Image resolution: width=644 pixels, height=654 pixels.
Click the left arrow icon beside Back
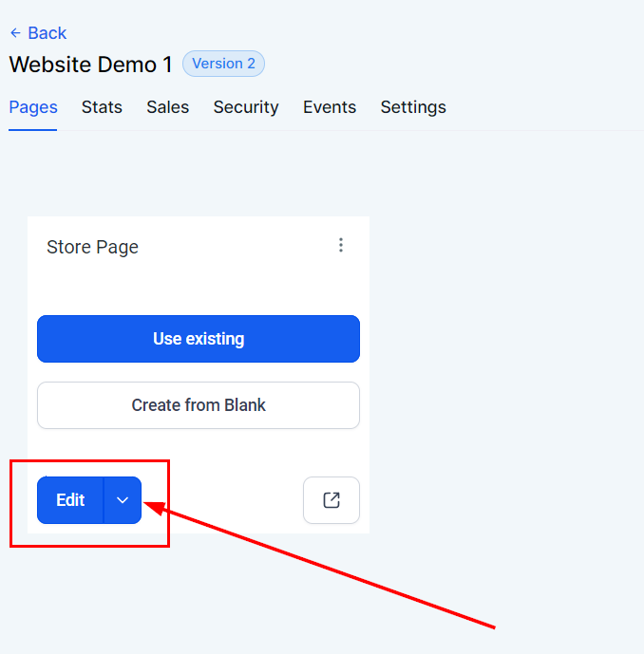point(15,33)
